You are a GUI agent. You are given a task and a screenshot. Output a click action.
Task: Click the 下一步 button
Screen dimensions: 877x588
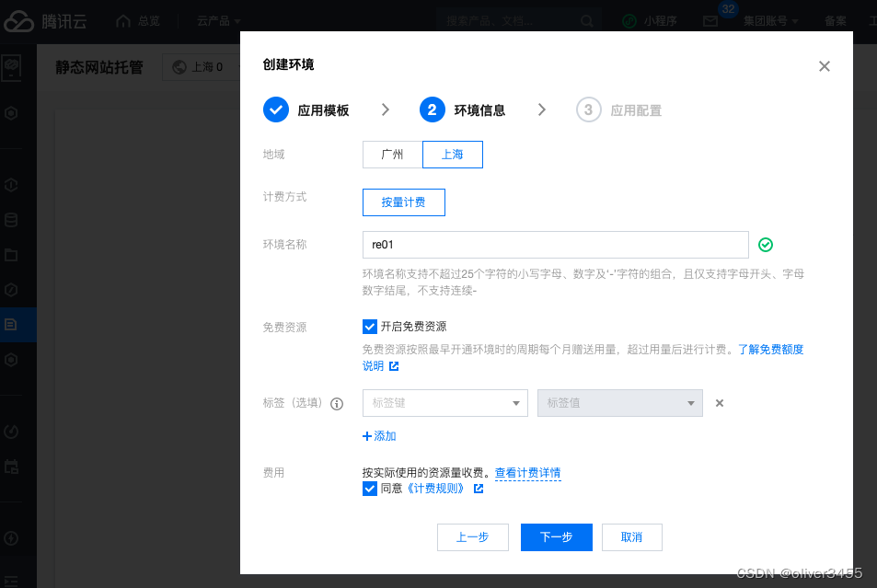(x=556, y=536)
